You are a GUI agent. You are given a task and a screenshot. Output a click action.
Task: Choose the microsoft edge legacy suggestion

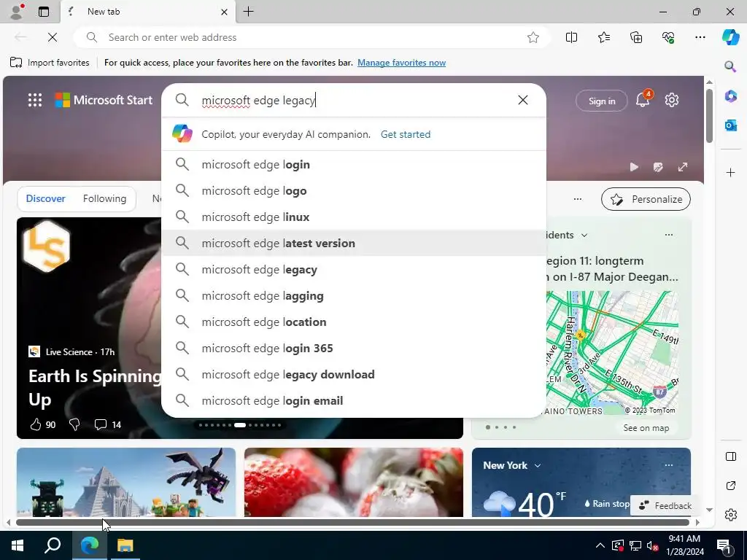(354, 269)
